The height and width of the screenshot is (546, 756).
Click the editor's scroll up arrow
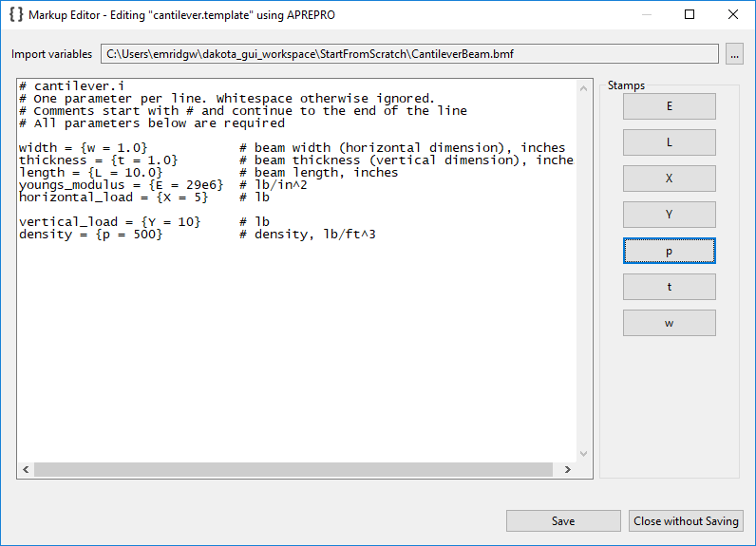[583, 88]
